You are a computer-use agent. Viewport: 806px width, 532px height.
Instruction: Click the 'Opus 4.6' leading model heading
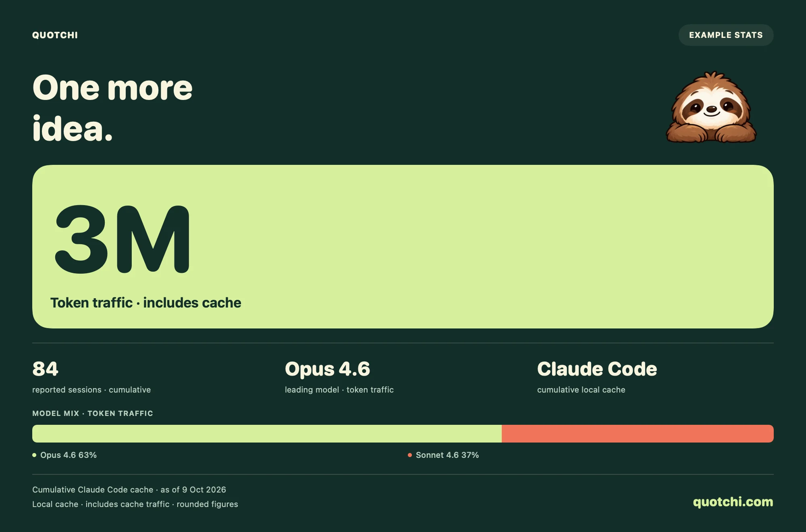tap(327, 369)
